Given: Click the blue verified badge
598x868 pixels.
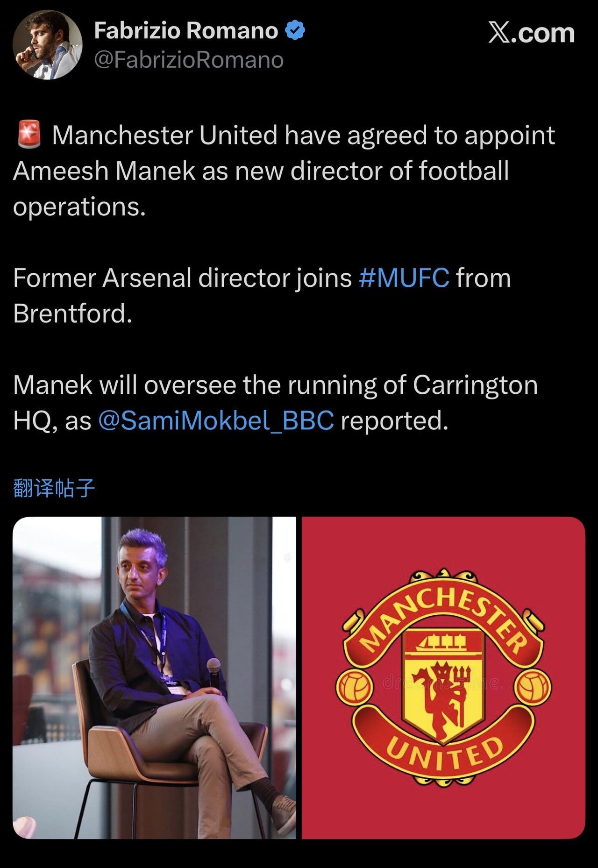Looking at the screenshot, I should tap(295, 31).
